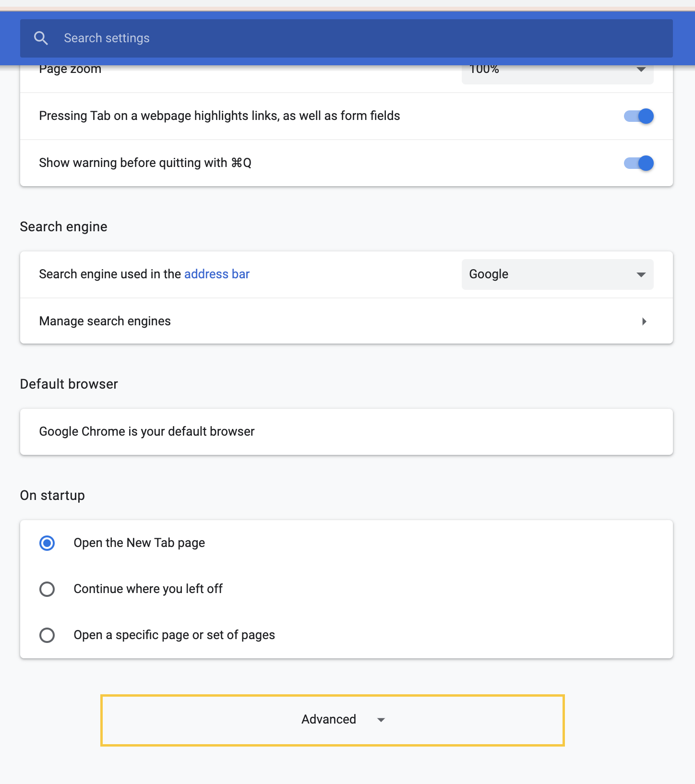The image size is (695, 784).
Task: Select Open the New Tab page
Action: [47, 543]
